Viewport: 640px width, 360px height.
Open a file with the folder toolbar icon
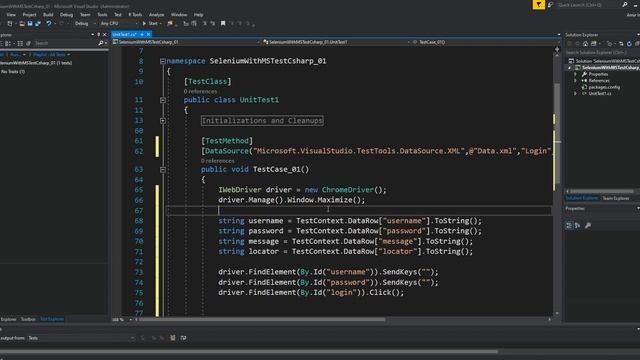pos(22,24)
